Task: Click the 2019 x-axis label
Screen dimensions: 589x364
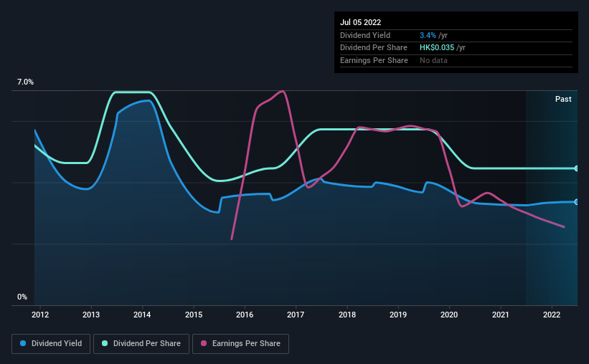Action: (x=398, y=315)
